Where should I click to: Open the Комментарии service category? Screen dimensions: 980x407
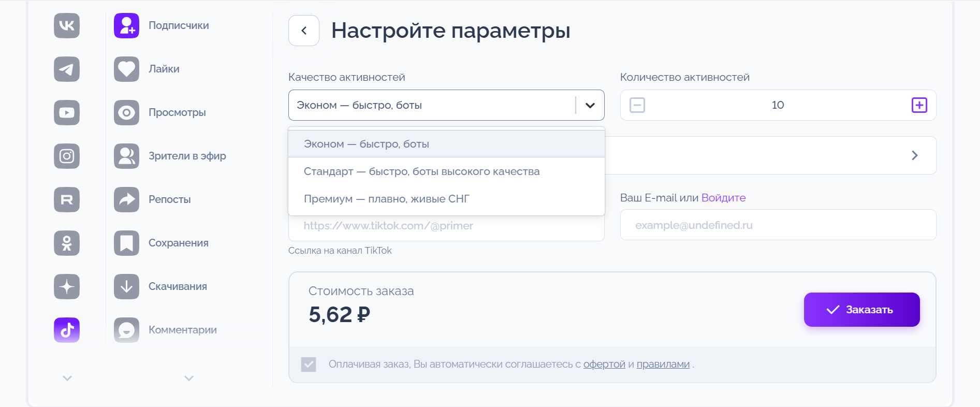(x=183, y=330)
